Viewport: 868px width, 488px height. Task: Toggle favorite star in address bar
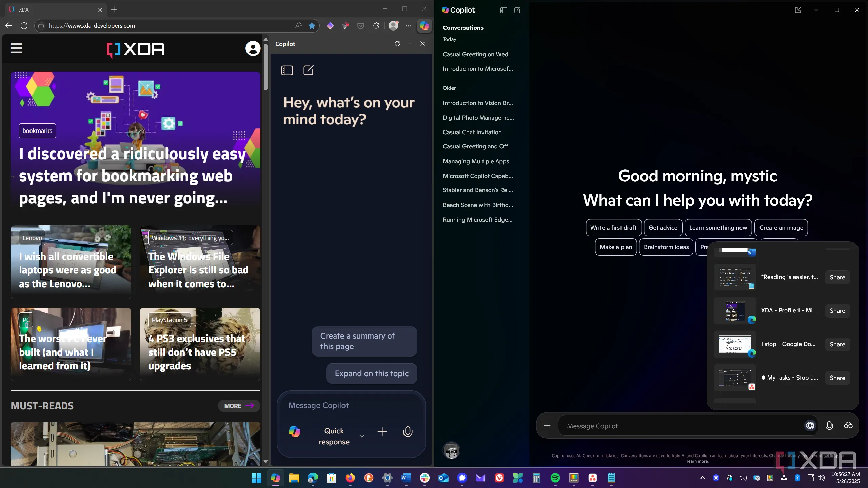point(312,26)
